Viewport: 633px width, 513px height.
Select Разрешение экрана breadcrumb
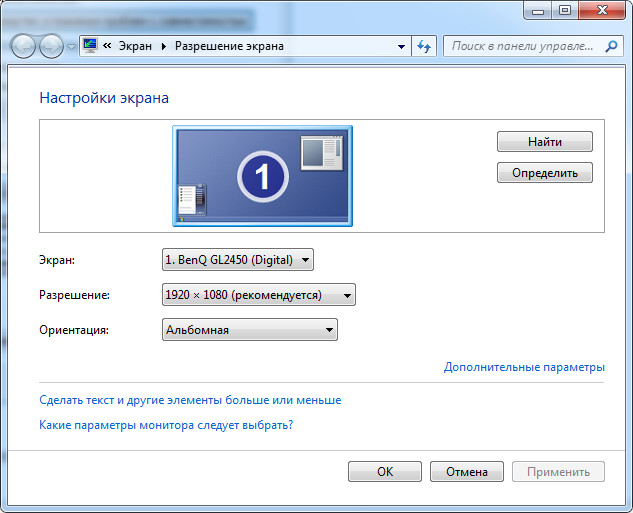click(x=229, y=46)
